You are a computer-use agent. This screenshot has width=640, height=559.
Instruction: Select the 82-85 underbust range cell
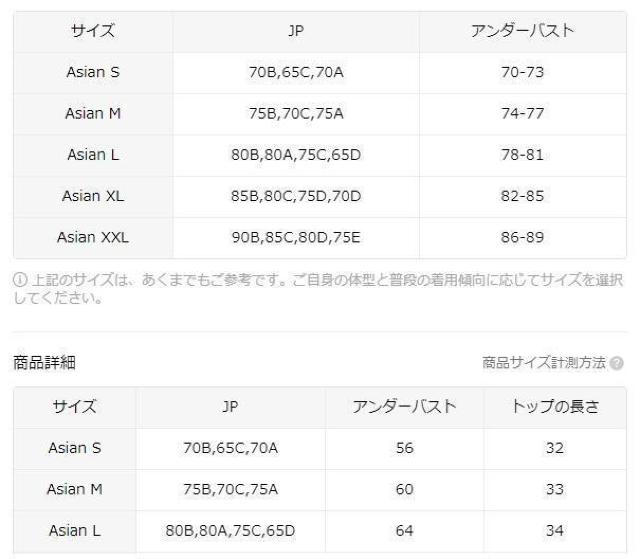[521, 196]
